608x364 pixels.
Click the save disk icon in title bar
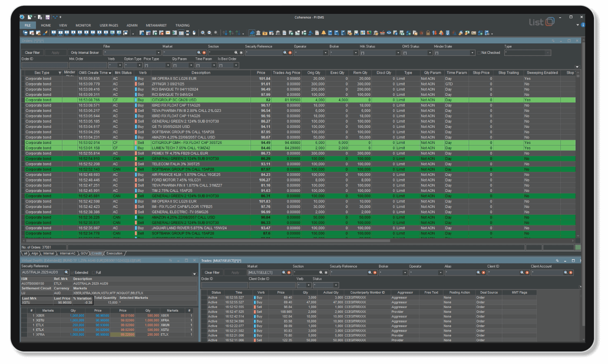pyautogui.click(x=48, y=17)
